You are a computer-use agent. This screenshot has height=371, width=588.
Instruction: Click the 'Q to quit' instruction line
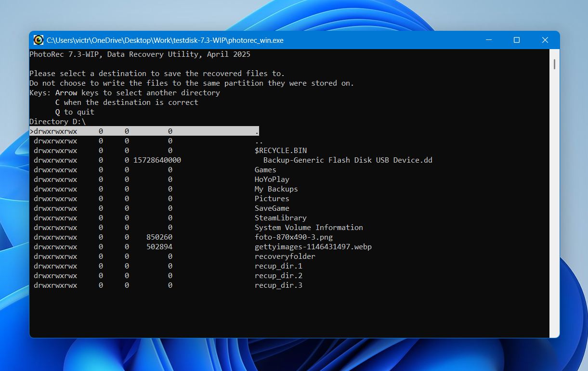pos(75,112)
